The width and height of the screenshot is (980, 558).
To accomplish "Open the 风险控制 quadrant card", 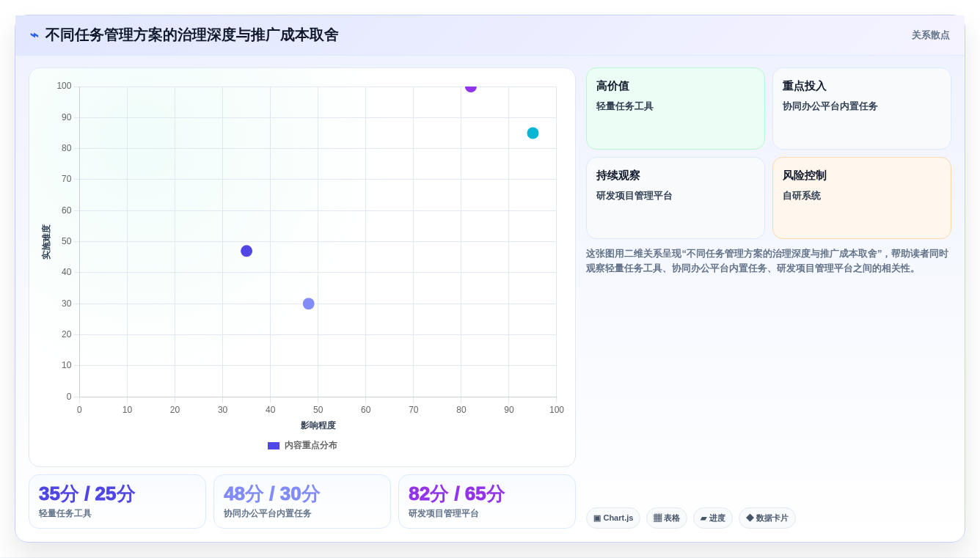I will pyautogui.click(x=862, y=198).
